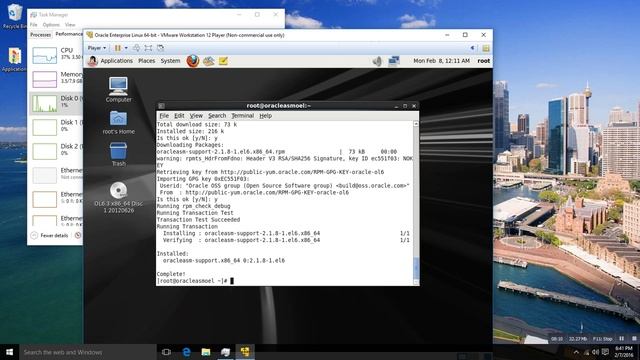Expand the power options arrow beside pause

click(x=126, y=48)
